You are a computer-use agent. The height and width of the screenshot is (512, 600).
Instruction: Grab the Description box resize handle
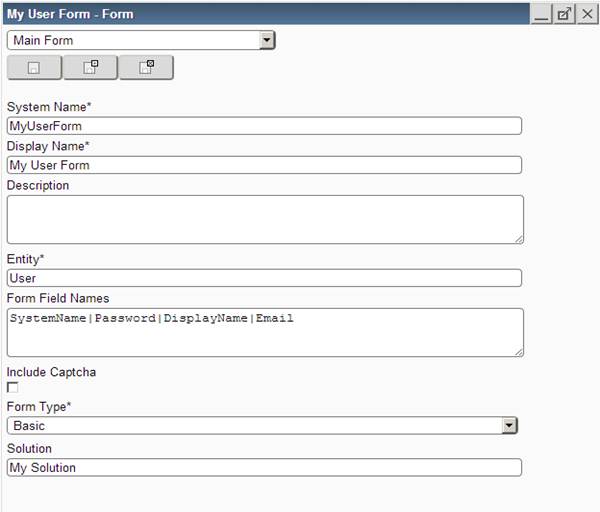point(519,238)
